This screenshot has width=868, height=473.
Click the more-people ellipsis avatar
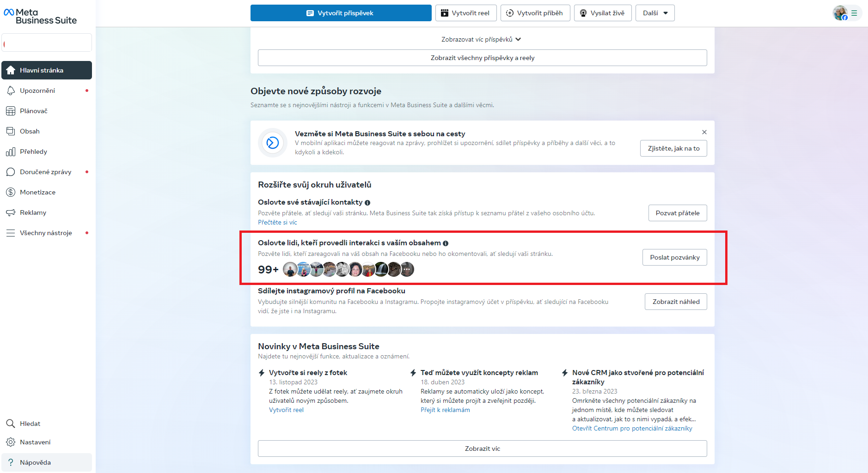407,269
